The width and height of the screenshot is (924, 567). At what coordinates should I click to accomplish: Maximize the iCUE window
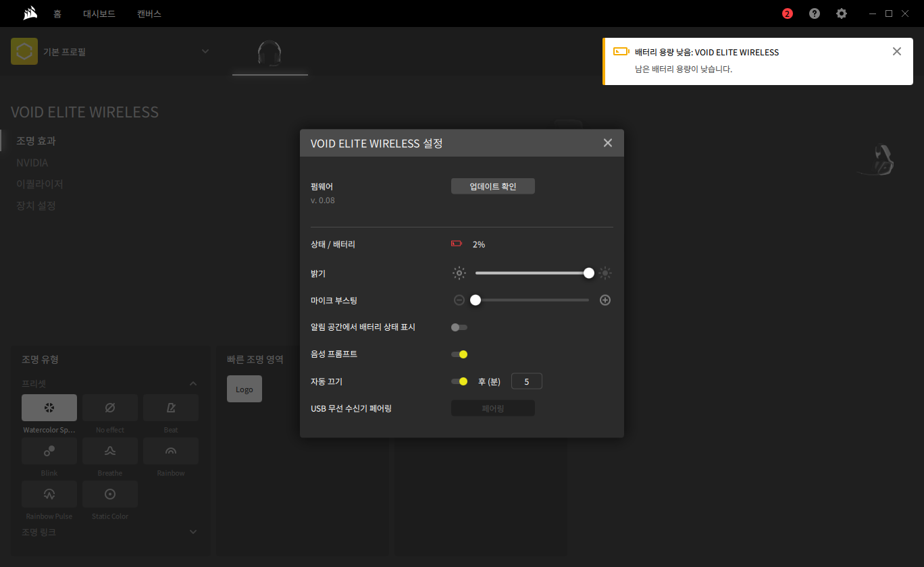pos(889,13)
